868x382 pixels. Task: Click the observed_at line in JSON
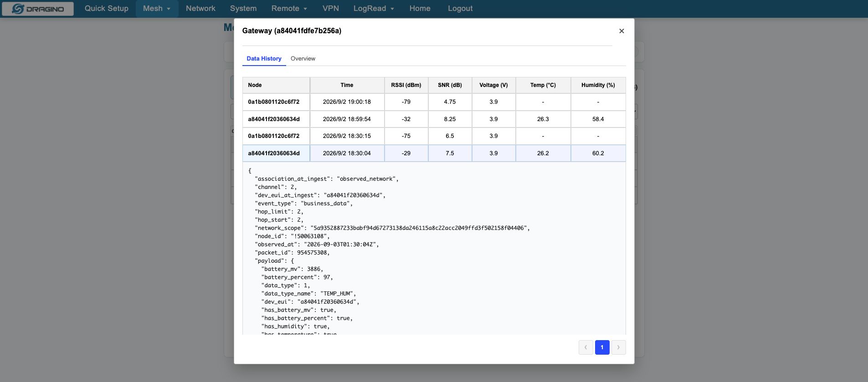317,244
